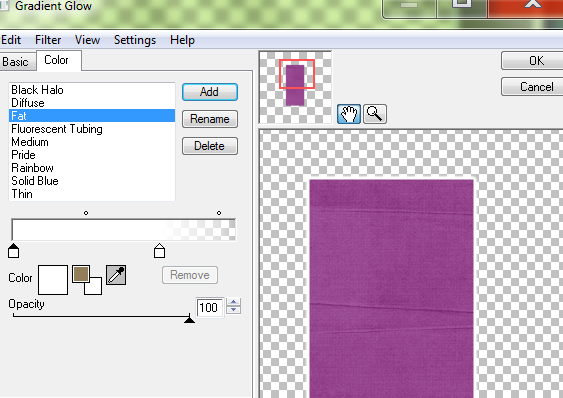Open the Settings menu
Viewport: 563px width, 398px height.
[x=135, y=40]
